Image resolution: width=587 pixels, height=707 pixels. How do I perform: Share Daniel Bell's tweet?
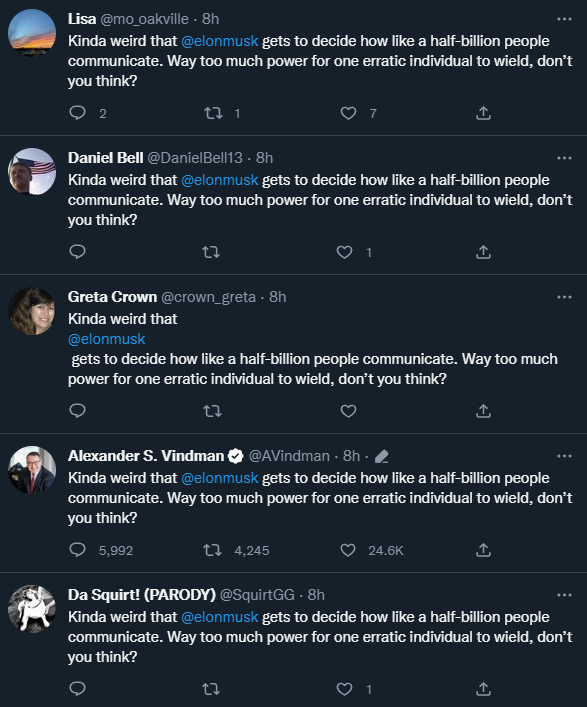(x=483, y=252)
